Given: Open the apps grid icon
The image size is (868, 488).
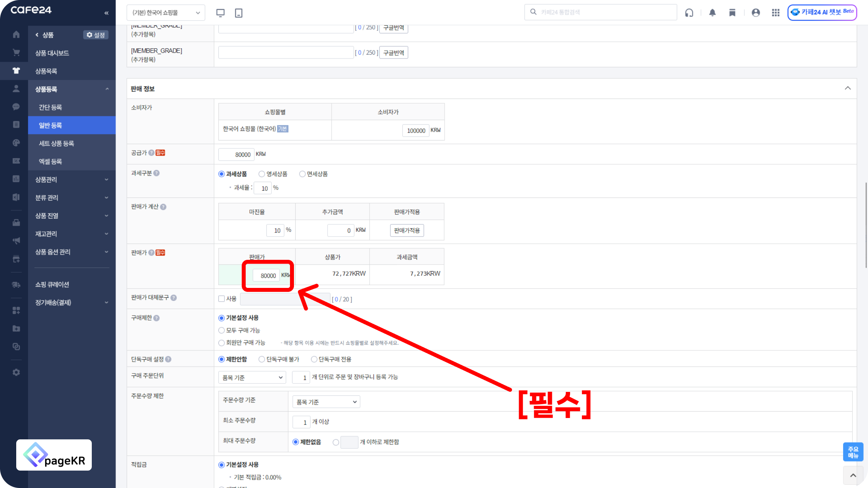Looking at the screenshot, I should (x=775, y=13).
